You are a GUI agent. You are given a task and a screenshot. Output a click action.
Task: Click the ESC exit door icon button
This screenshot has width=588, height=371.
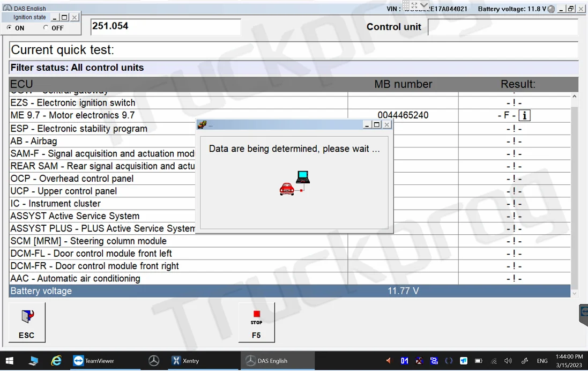point(27,322)
